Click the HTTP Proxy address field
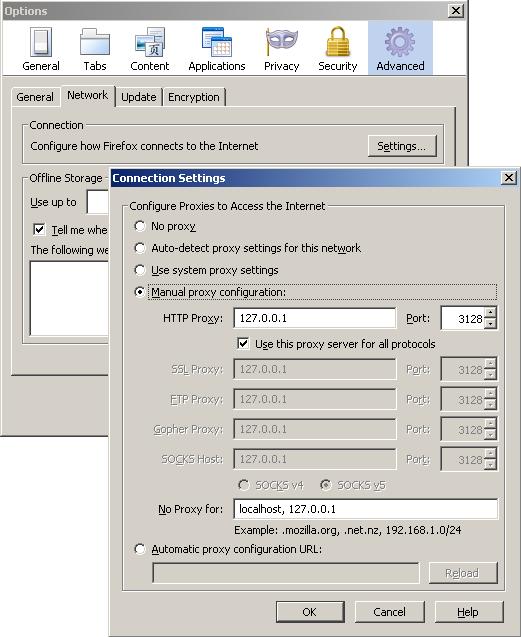Image resolution: width=521 pixels, height=637 pixels. click(x=315, y=318)
